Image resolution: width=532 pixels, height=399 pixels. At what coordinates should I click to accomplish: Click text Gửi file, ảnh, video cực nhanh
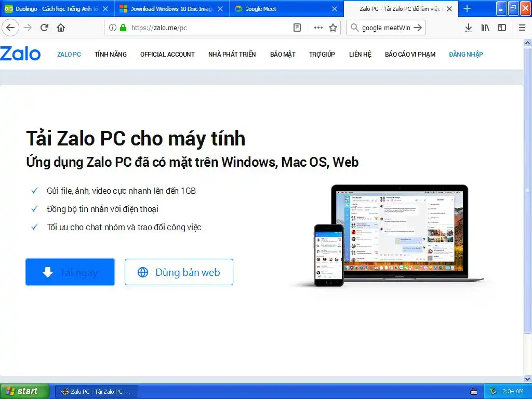point(121,191)
